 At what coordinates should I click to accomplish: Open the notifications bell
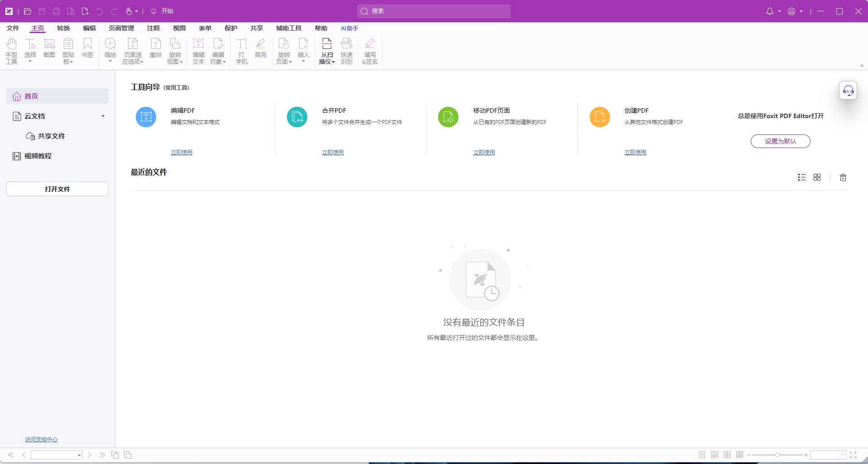[769, 11]
